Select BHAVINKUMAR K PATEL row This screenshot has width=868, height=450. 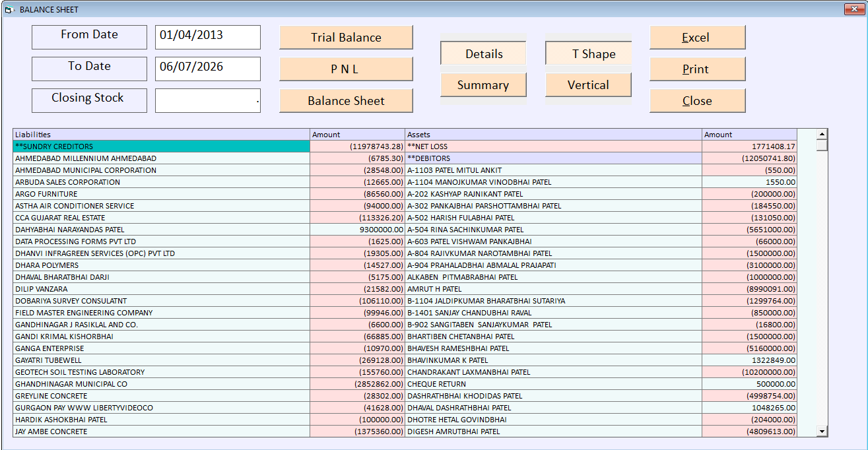[x=553, y=360]
